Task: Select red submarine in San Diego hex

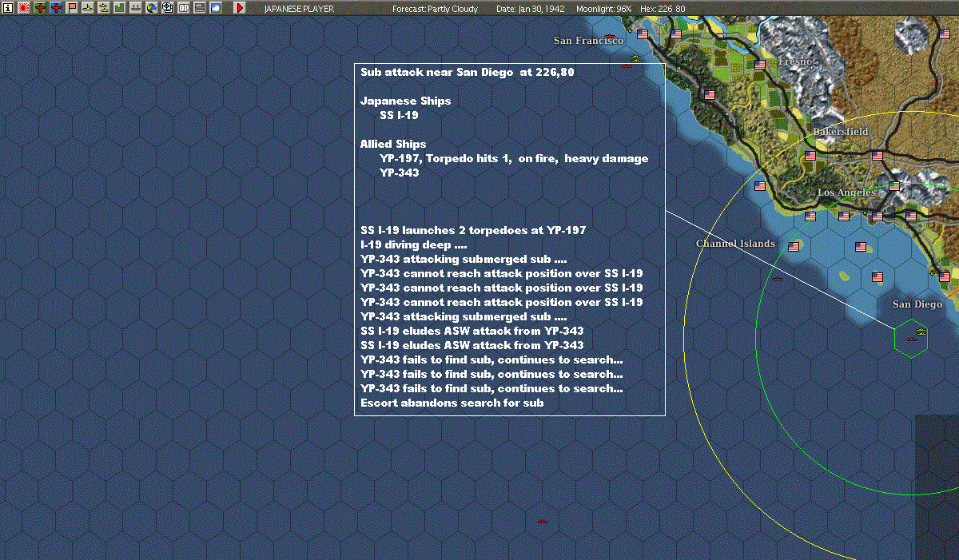Action: point(910,340)
